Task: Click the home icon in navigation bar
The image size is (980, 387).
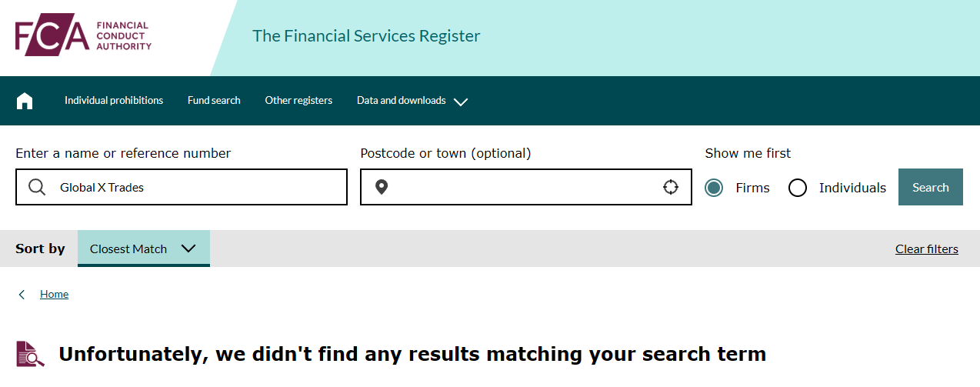Action: click(25, 101)
